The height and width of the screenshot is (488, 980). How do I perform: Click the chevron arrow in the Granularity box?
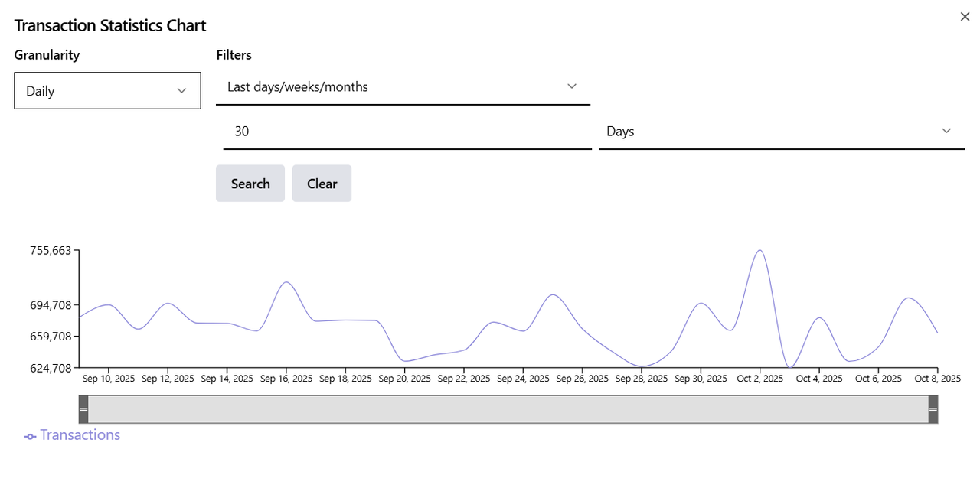pos(182,91)
